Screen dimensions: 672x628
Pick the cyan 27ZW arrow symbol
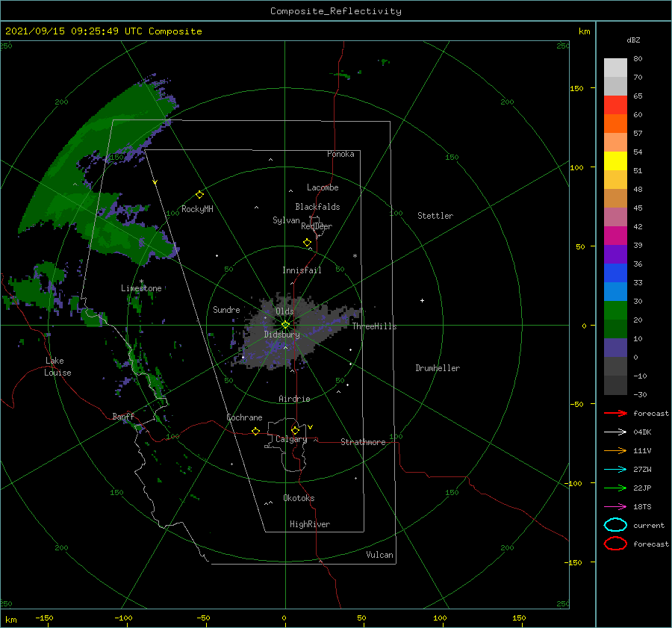615,470
